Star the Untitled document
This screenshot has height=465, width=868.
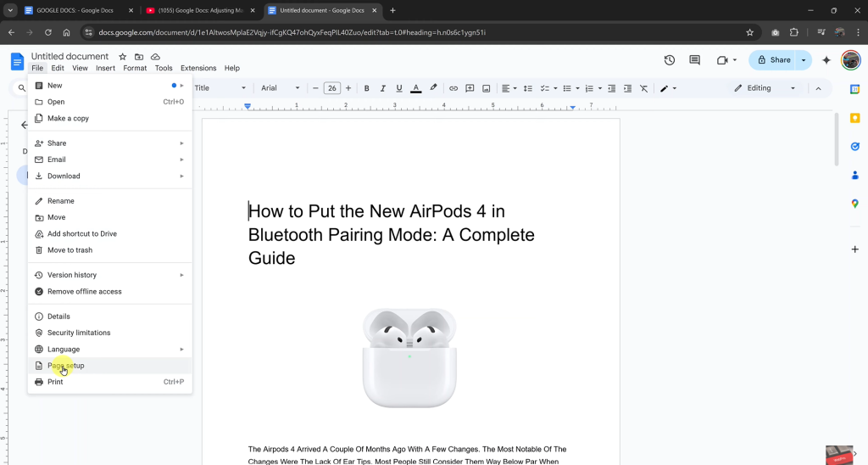122,57
